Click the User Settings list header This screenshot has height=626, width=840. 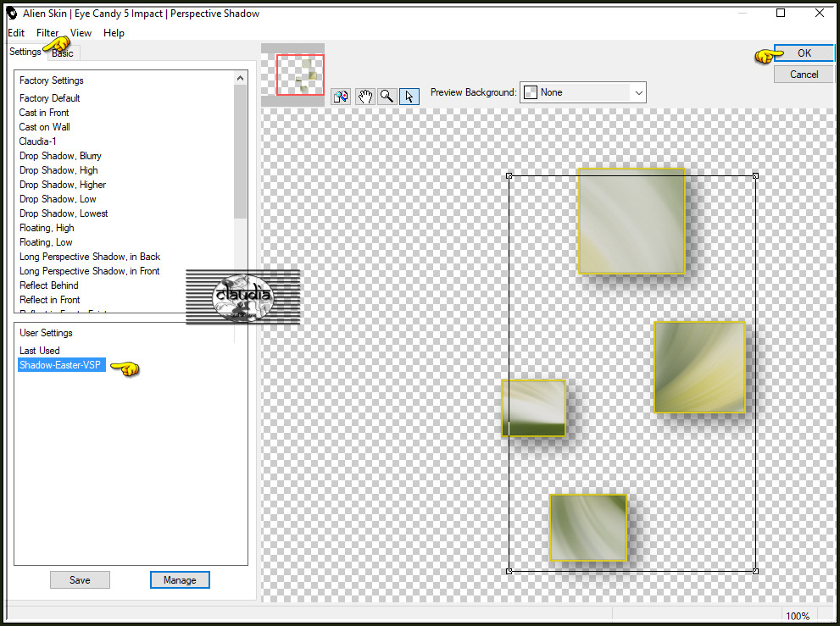[x=46, y=333]
